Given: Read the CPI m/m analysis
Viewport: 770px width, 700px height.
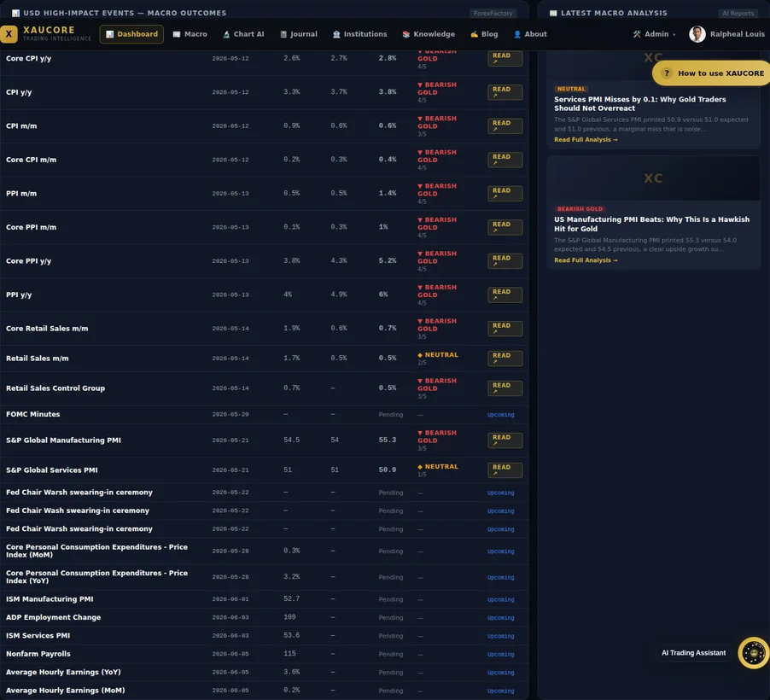Looking at the screenshot, I should coord(505,125).
